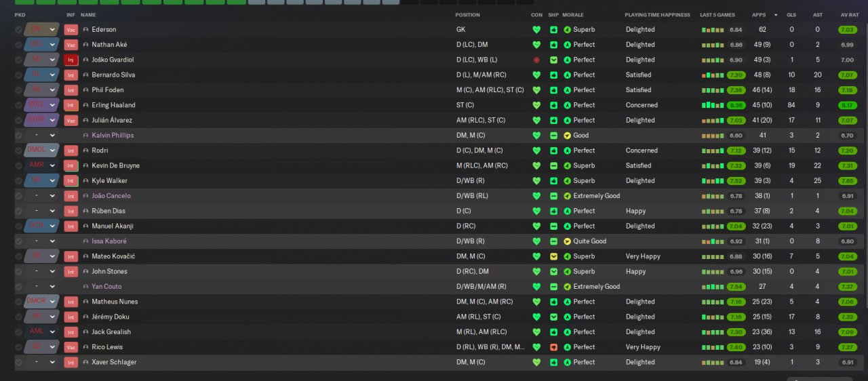868x381 pixels.
Task: Click Rico Lewis's orange sharpness icon
Action: [x=553, y=347]
